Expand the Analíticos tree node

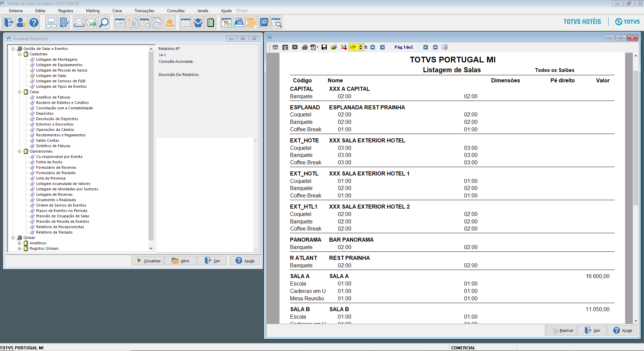[x=20, y=243]
